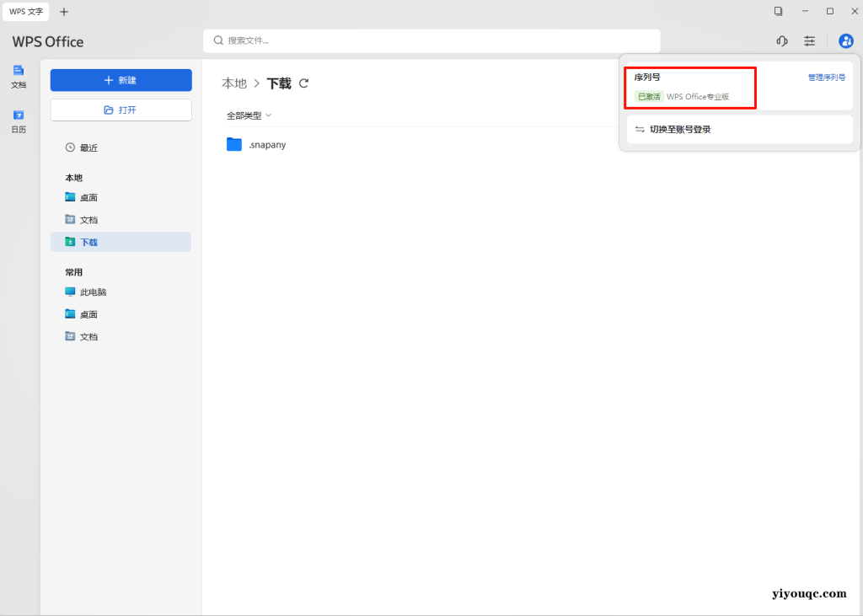Click the 最近 (Recent) clock icon
This screenshot has height=616, width=863.
point(68,147)
